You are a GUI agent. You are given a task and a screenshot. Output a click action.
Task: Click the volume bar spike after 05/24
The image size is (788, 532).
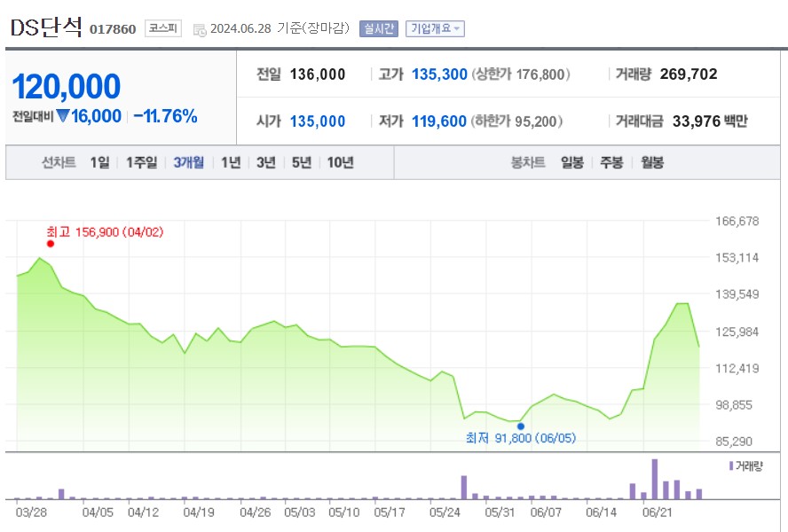(464, 488)
